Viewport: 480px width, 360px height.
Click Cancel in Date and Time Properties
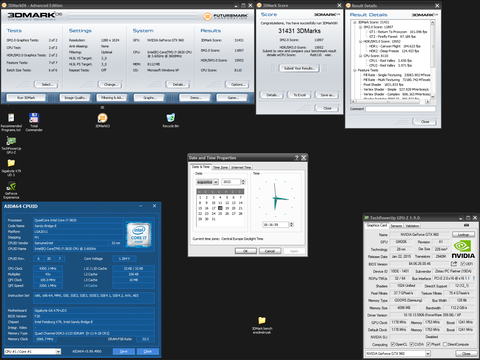(x=270, y=251)
